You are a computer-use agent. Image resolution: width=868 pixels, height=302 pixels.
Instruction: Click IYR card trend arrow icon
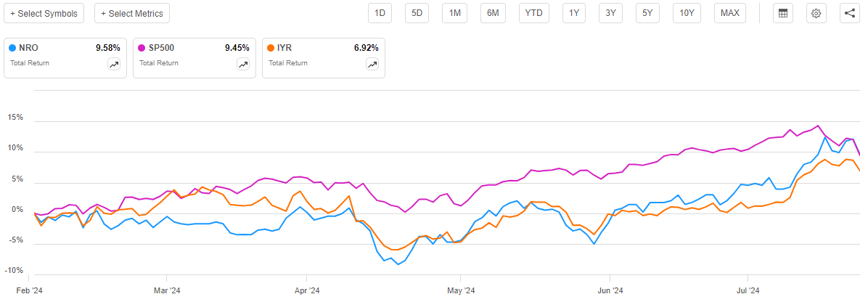click(x=372, y=65)
